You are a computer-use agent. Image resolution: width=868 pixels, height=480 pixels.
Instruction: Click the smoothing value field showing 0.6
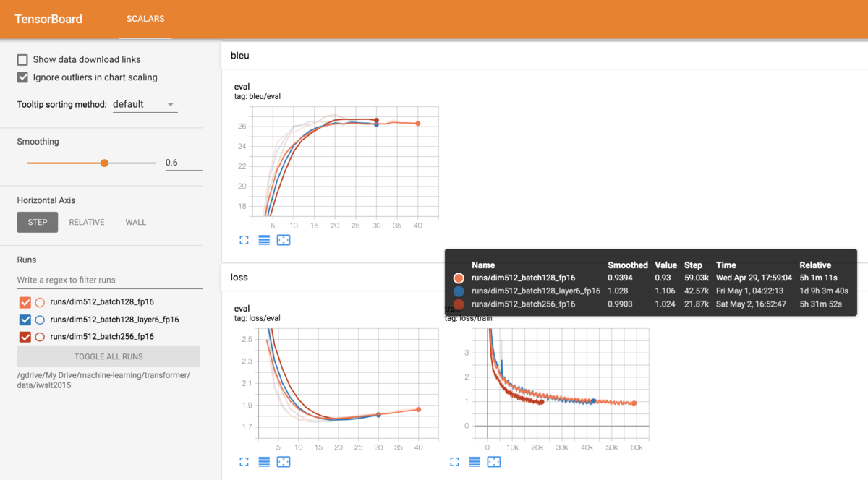point(183,163)
